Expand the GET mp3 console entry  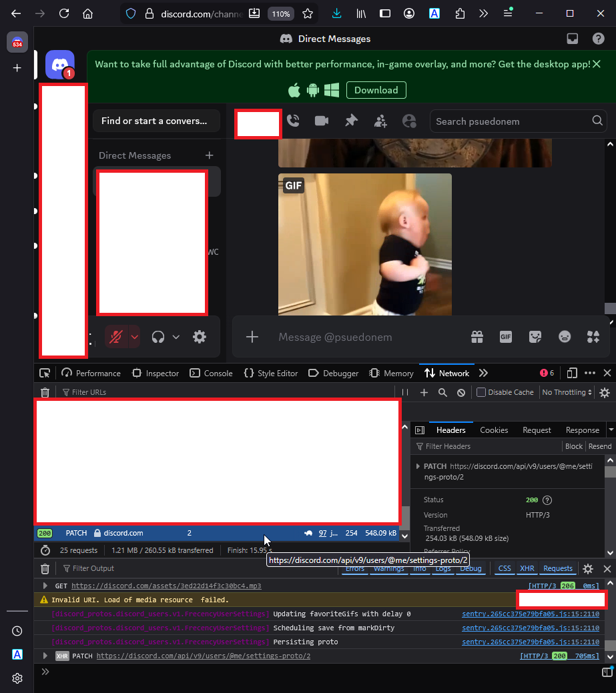pos(45,586)
